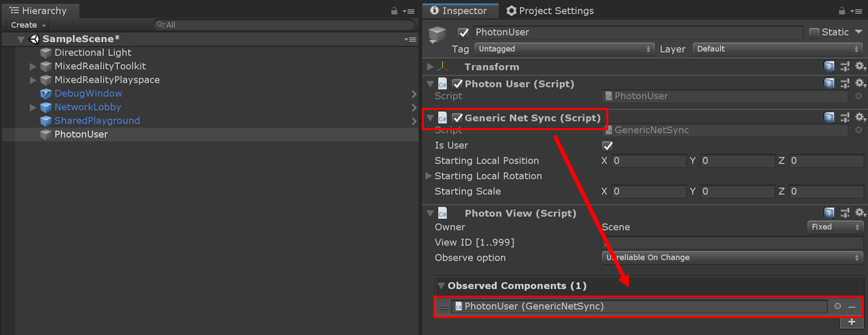Switch to the Project Settings tab
Viewport: 868px width, 335px height.
pos(550,11)
